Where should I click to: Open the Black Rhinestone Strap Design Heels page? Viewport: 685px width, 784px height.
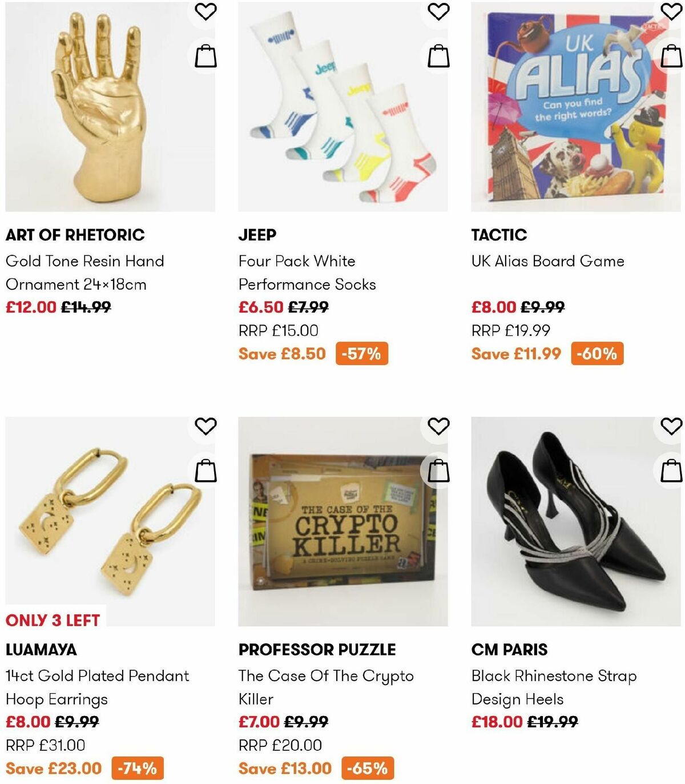point(554,687)
